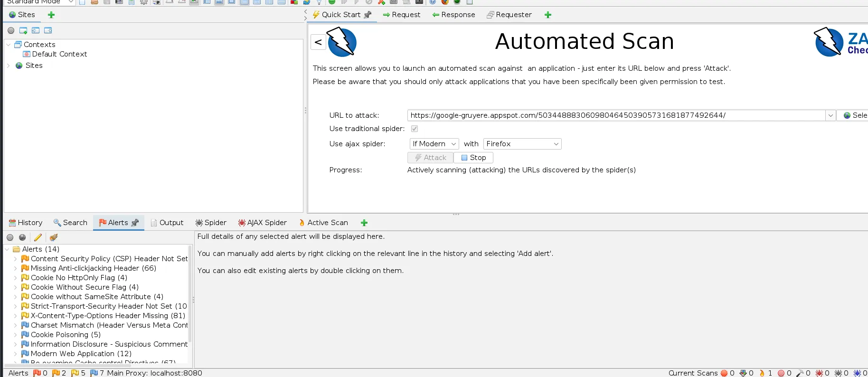This screenshot has width=868, height=377.
Task: Click the import context icon in Sites toolbar
Action: (36, 30)
